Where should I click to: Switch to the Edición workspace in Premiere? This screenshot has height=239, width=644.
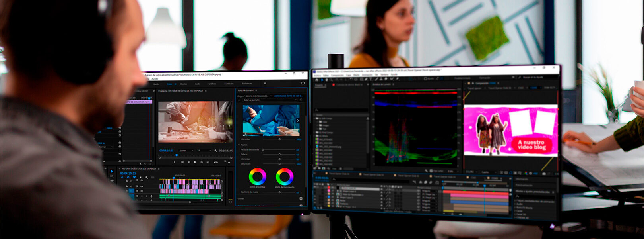(x=156, y=84)
